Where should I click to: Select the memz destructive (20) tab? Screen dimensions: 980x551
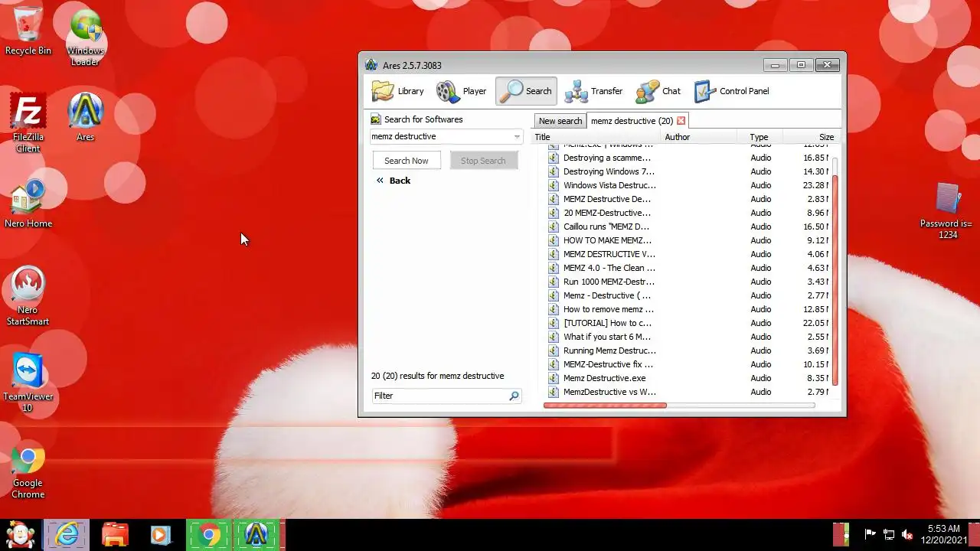coord(632,121)
